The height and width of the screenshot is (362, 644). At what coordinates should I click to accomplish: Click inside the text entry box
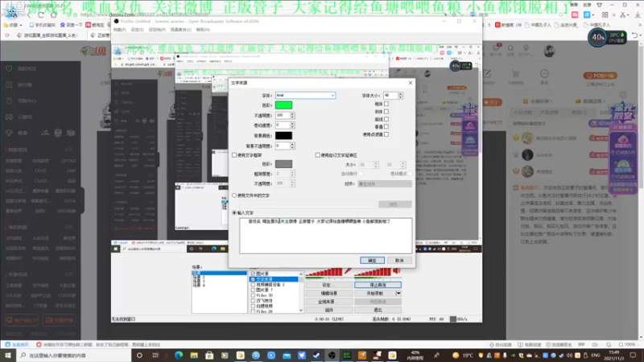pos(326,236)
